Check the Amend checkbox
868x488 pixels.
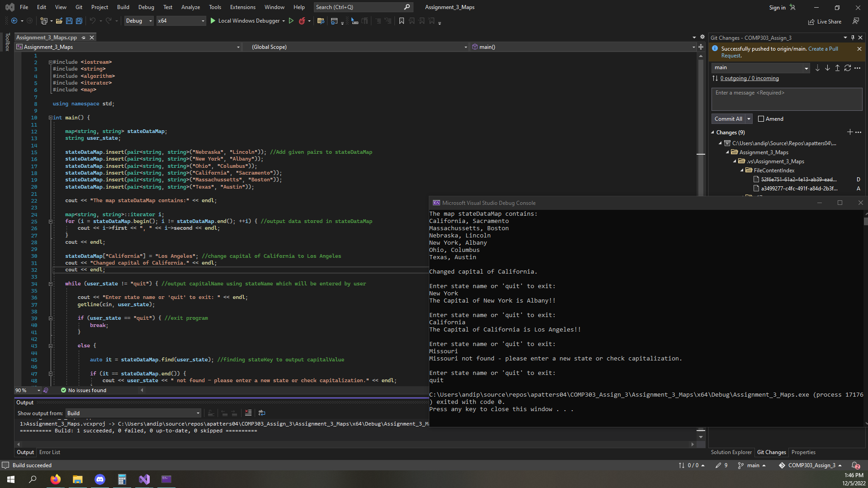pyautogui.click(x=761, y=119)
